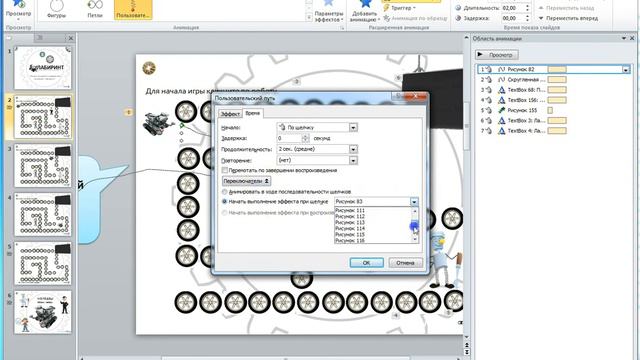640x360 pixels.
Task: Click the dialog Задержка seconds field
Action: pos(289,138)
